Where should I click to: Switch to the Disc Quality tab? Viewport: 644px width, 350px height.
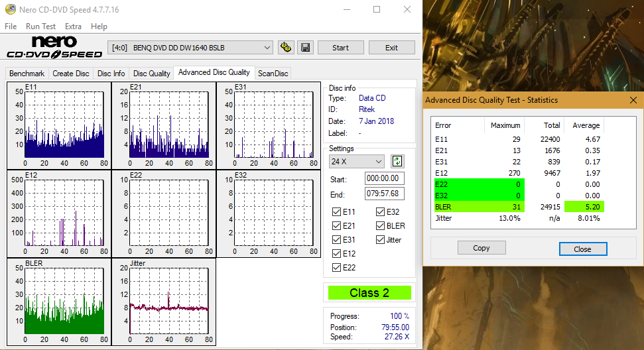[152, 74]
